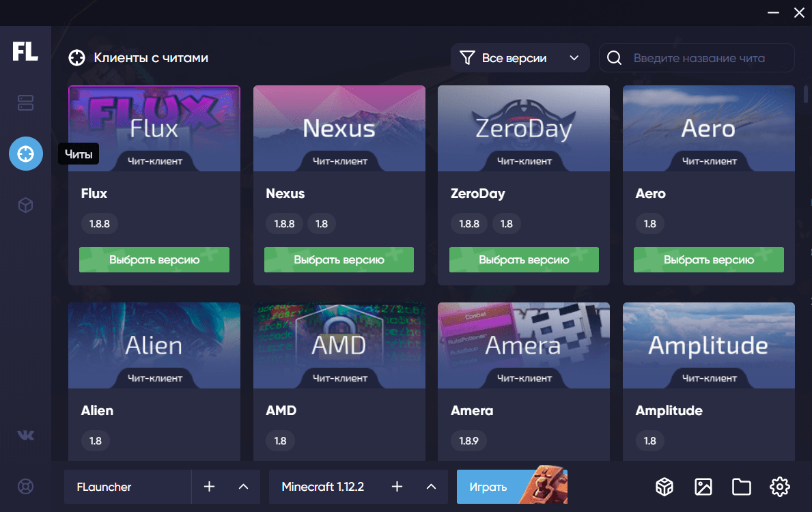Image resolution: width=812 pixels, height=512 pixels.
Task: Click the Играть play button
Action: tap(512, 487)
